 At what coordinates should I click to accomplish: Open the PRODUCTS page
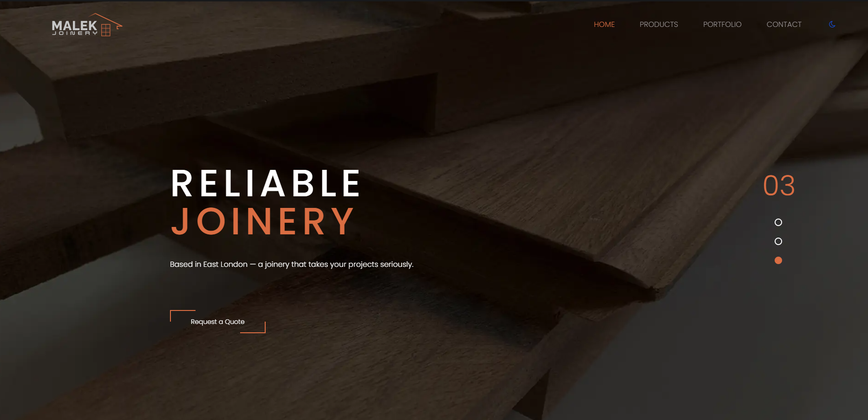[659, 25]
